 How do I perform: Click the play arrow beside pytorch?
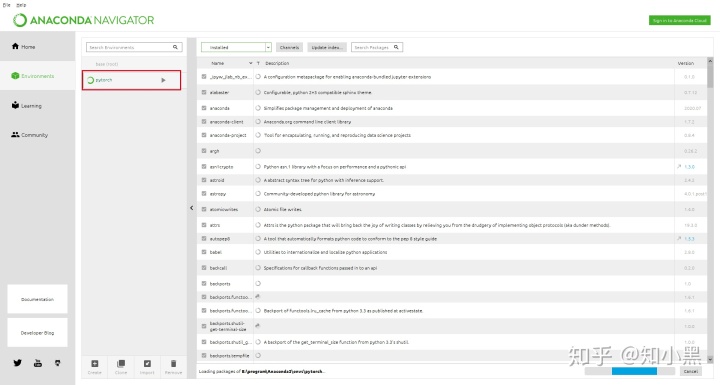coord(163,80)
